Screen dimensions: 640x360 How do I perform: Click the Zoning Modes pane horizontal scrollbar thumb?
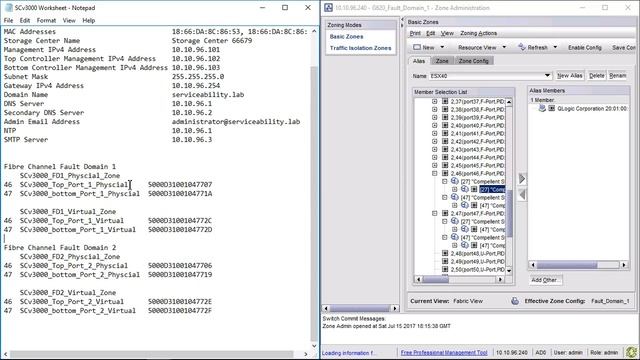[x=360, y=308]
